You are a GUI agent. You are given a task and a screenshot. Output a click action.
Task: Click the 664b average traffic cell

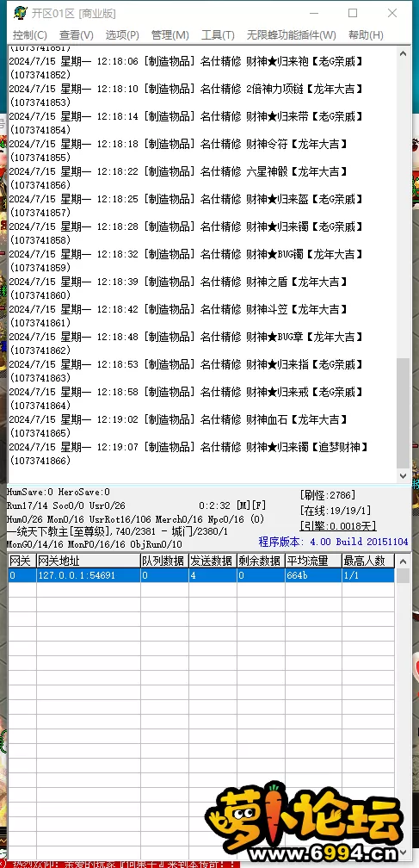[313, 575]
